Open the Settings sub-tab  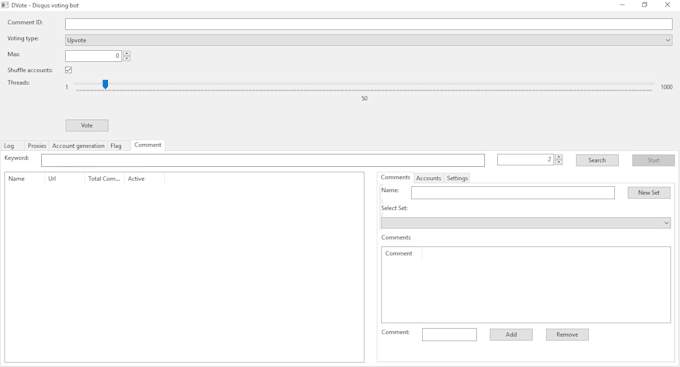pos(458,178)
